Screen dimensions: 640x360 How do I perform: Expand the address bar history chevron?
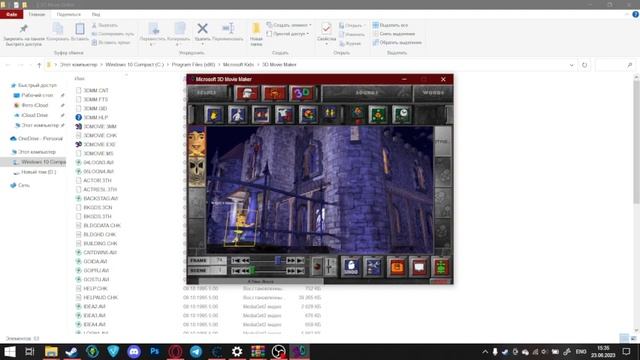point(571,65)
